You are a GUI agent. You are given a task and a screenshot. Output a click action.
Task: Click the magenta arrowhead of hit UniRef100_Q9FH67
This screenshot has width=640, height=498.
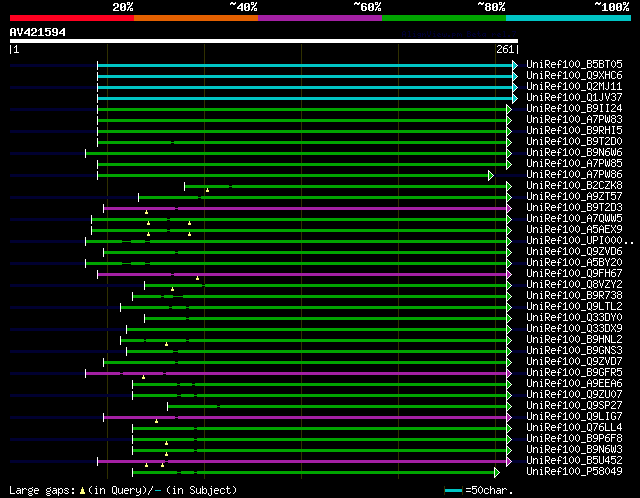[508, 274]
